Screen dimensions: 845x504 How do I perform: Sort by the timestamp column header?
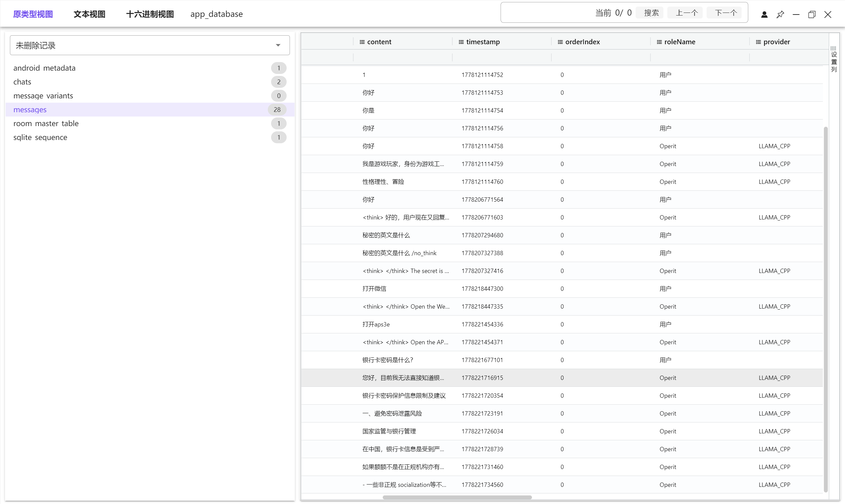tap(483, 42)
